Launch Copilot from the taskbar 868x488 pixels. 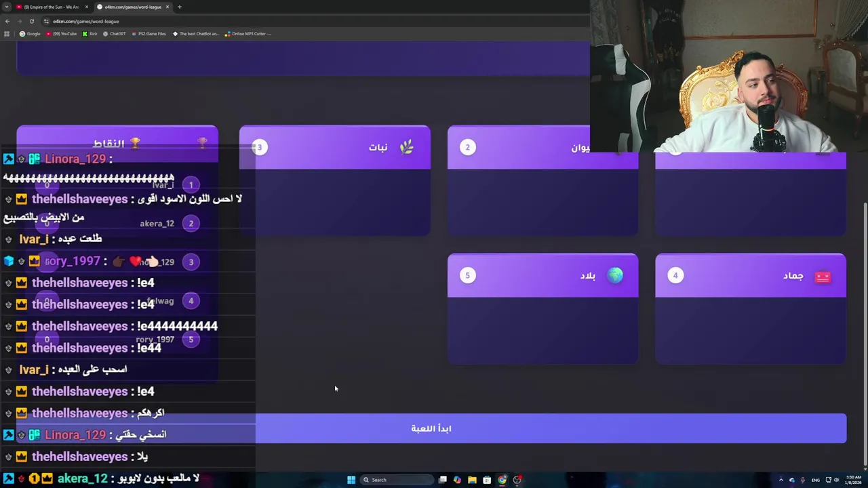point(457,480)
